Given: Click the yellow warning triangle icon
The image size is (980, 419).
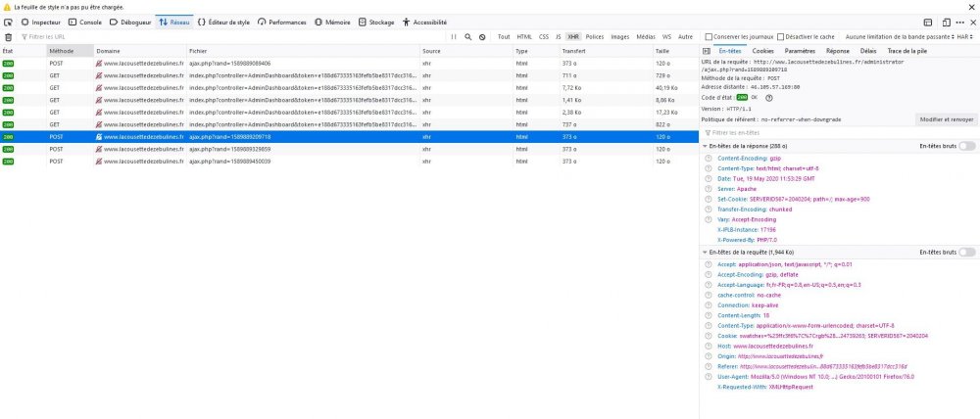Looking at the screenshot, I should click(7, 7).
